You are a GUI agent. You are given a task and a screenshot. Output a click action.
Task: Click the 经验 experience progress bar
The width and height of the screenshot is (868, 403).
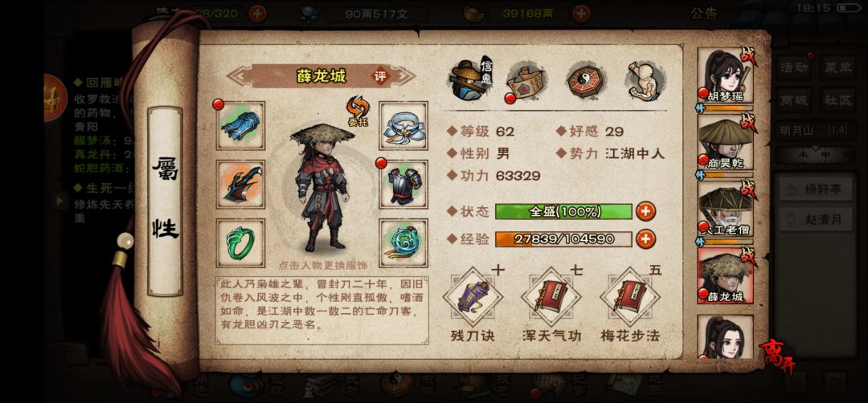click(x=563, y=238)
